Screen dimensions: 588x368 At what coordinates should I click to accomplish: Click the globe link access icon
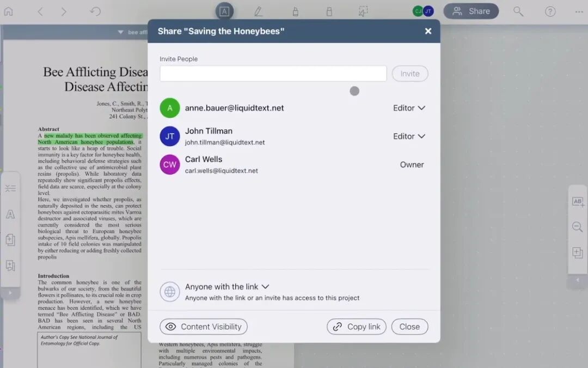(x=170, y=292)
